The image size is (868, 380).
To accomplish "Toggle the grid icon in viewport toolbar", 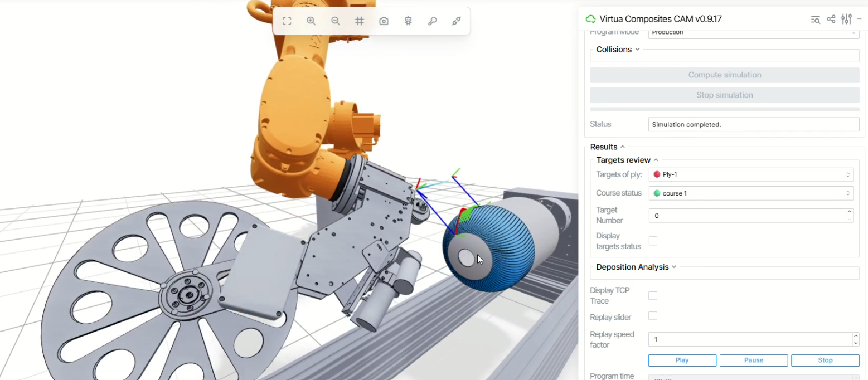I will pyautogui.click(x=360, y=21).
